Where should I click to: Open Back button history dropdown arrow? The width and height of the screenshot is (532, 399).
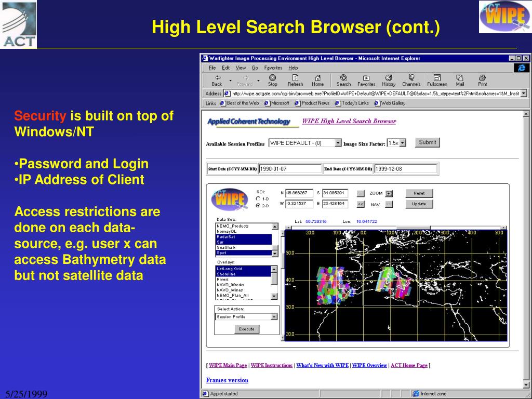[230, 81]
